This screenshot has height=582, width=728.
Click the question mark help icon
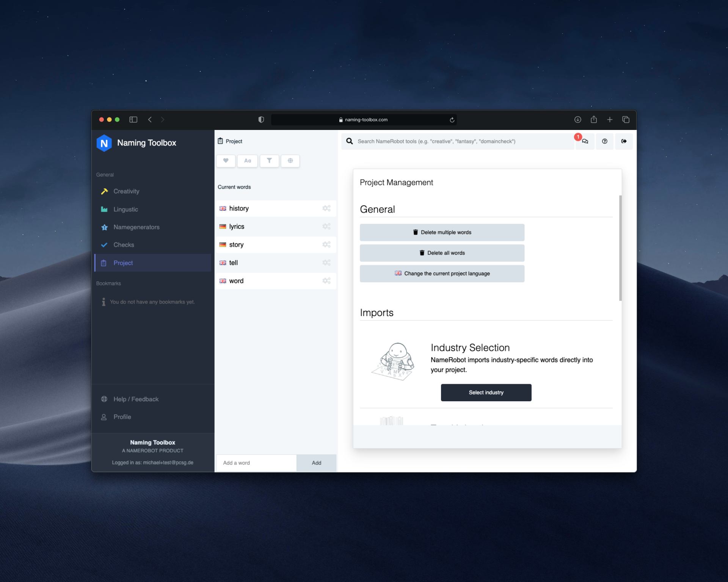point(604,141)
